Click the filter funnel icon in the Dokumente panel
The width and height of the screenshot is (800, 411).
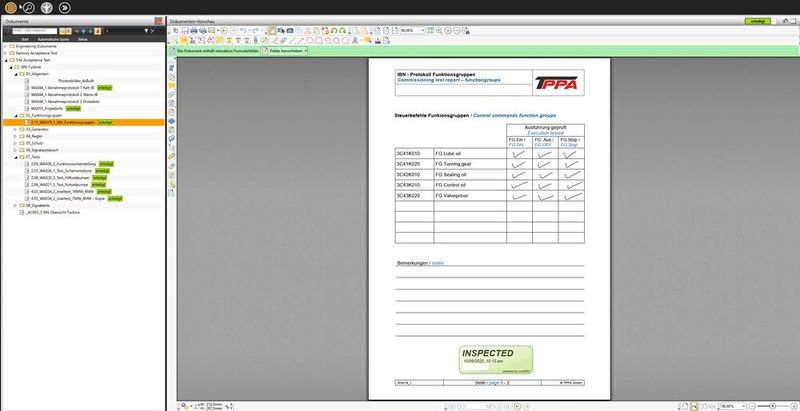[x=146, y=31]
